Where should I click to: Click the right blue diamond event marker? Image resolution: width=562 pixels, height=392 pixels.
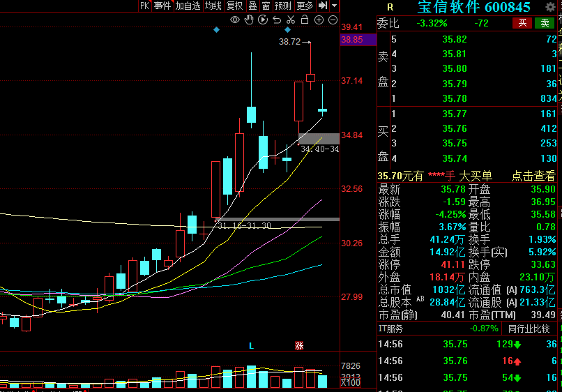tap(287, 30)
